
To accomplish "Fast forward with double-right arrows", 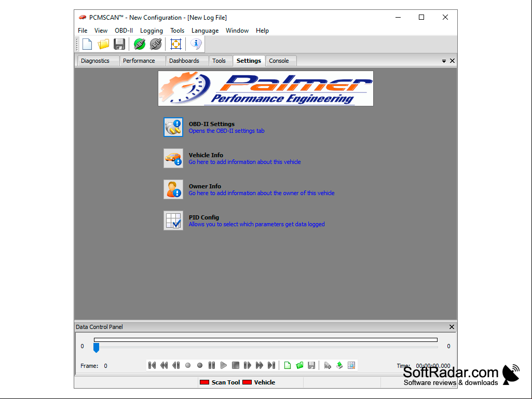I will point(259,365).
